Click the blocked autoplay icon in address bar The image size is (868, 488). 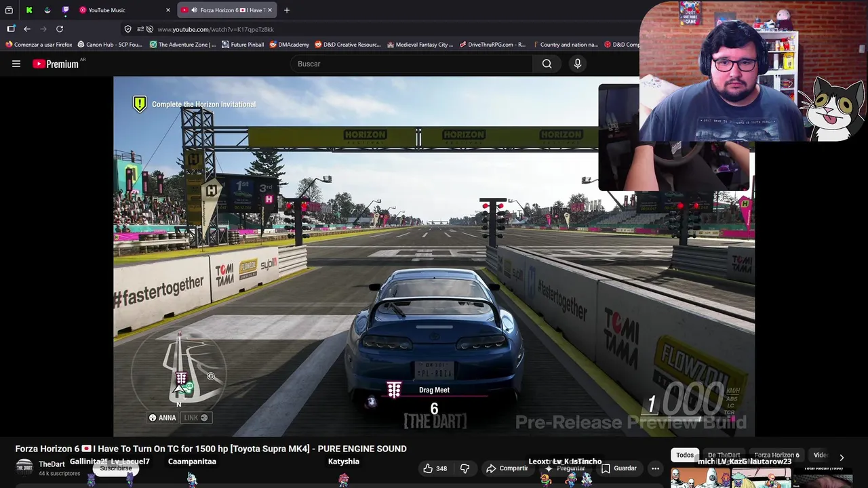pyautogui.click(x=150, y=29)
